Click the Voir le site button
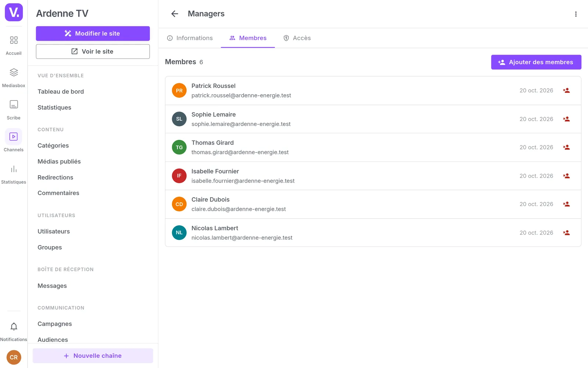588x368 pixels. pos(93,52)
